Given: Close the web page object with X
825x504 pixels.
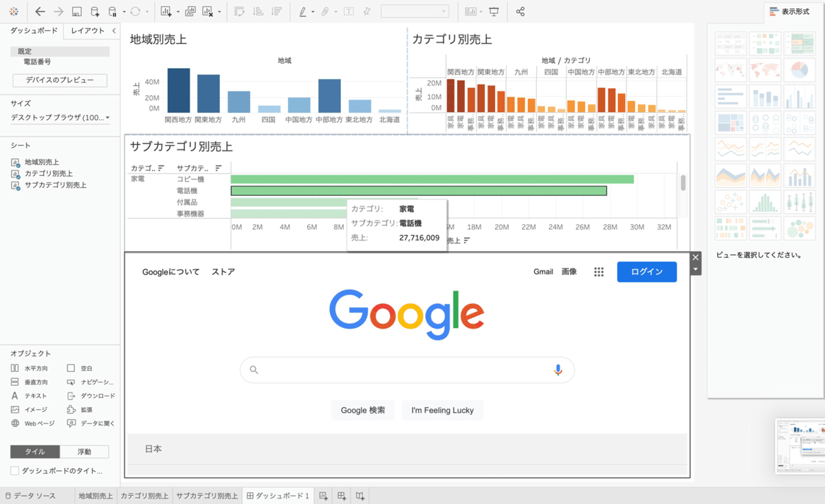Looking at the screenshot, I should pos(696,257).
